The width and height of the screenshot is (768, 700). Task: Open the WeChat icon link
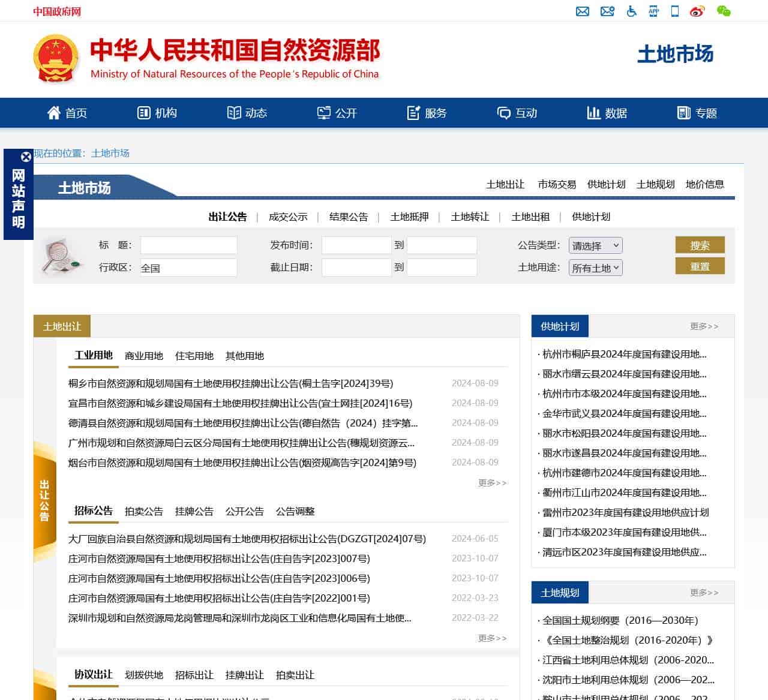[724, 11]
